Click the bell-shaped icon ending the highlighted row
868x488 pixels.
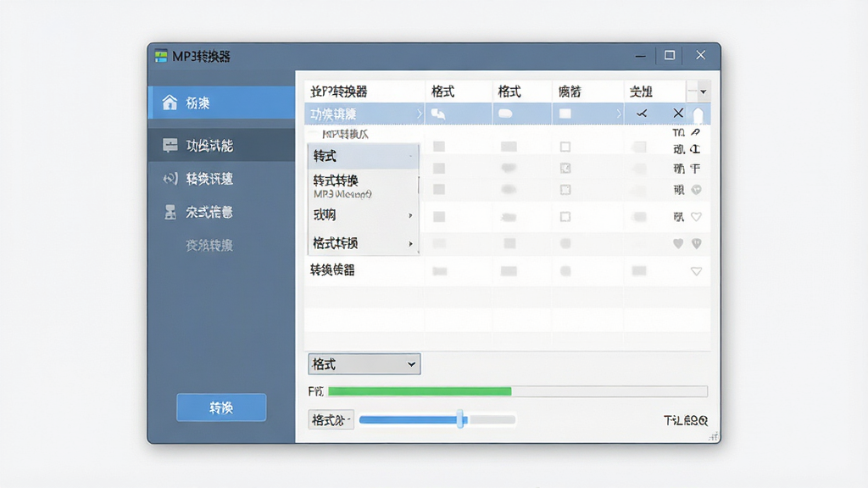point(698,114)
